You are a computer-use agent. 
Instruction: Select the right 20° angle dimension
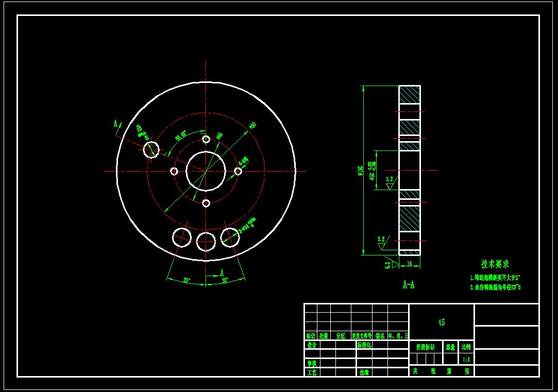(225, 281)
